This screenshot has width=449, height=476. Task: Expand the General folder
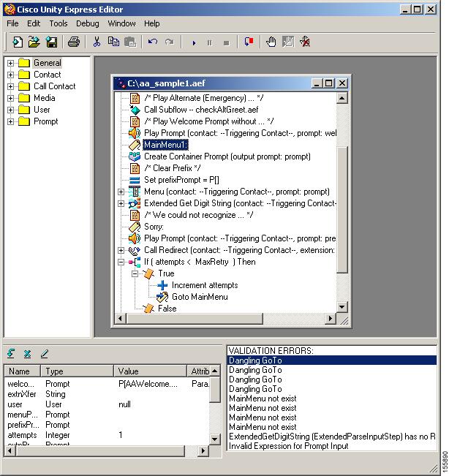11,63
